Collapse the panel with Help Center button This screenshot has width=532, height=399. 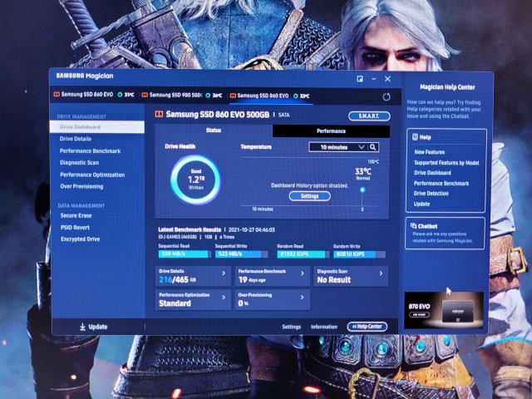pos(367,327)
